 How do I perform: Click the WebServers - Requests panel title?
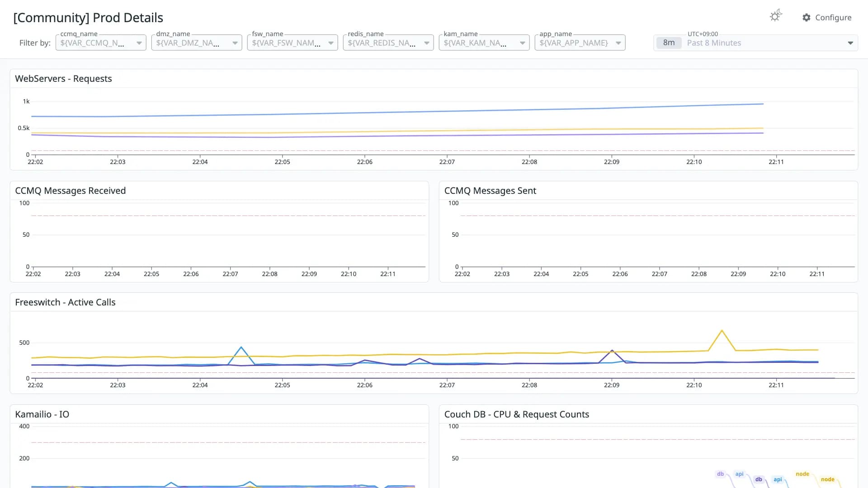(x=63, y=79)
